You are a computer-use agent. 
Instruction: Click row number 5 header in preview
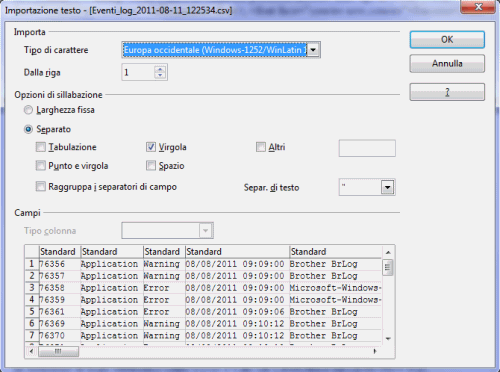tap(32, 312)
